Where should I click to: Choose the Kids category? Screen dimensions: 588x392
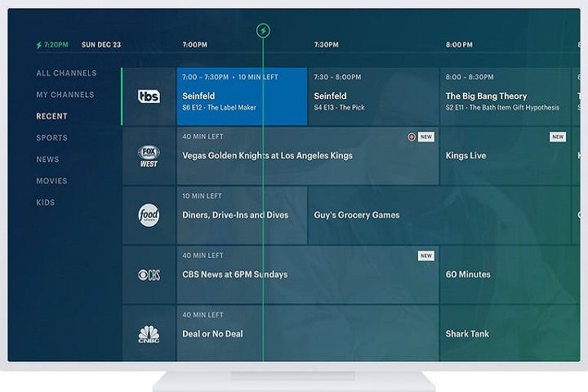[x=46, y=203]
